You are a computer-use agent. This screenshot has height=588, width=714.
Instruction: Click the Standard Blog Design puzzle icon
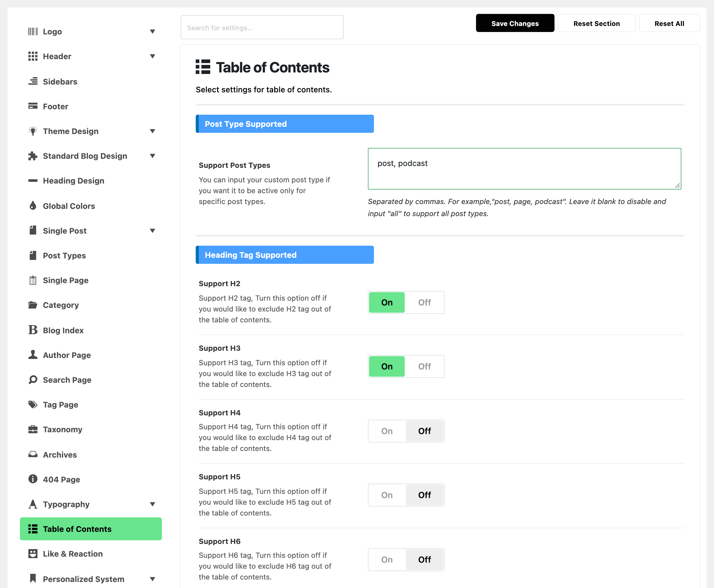click(33, 156)
